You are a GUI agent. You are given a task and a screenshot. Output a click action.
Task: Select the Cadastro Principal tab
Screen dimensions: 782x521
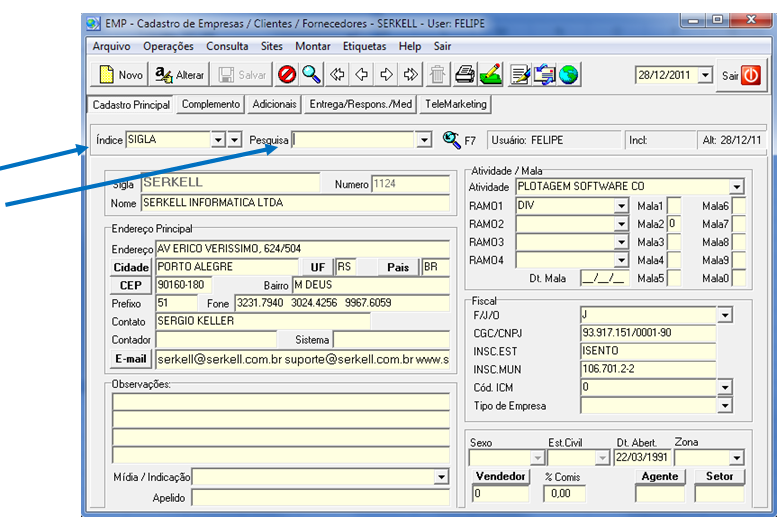[131, 105]
